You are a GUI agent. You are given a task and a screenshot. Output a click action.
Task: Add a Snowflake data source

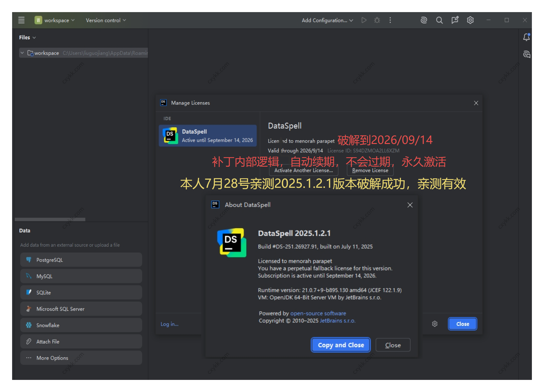click(x=81, y=325)
